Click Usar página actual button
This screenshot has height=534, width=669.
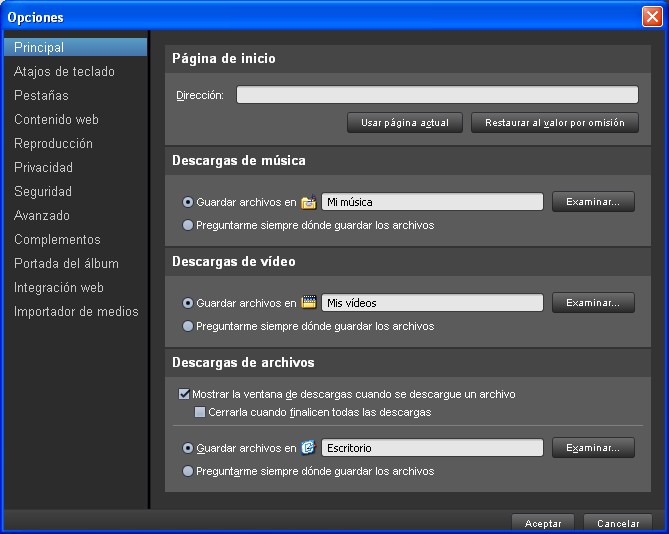pos(404,123)
